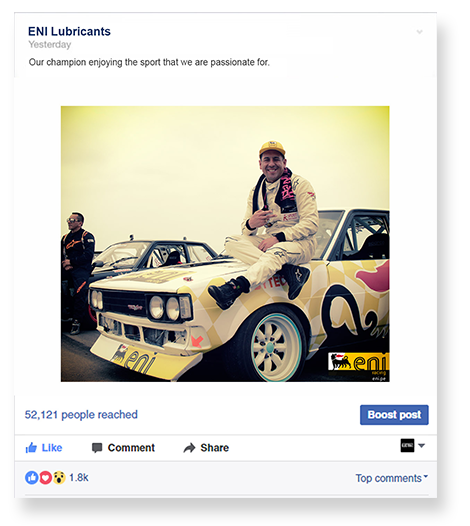Open the rally car post photo
470x526 pixels.
coord(225,244)
